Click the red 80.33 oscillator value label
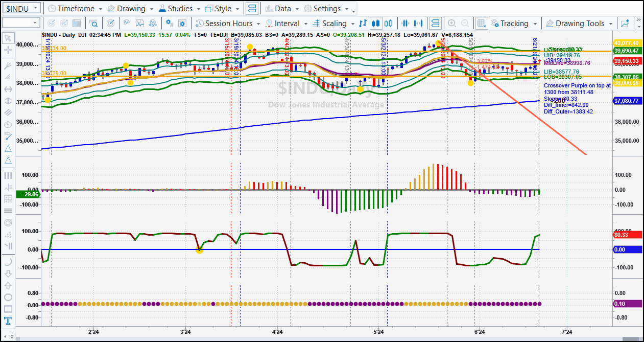 click(627, 235)
